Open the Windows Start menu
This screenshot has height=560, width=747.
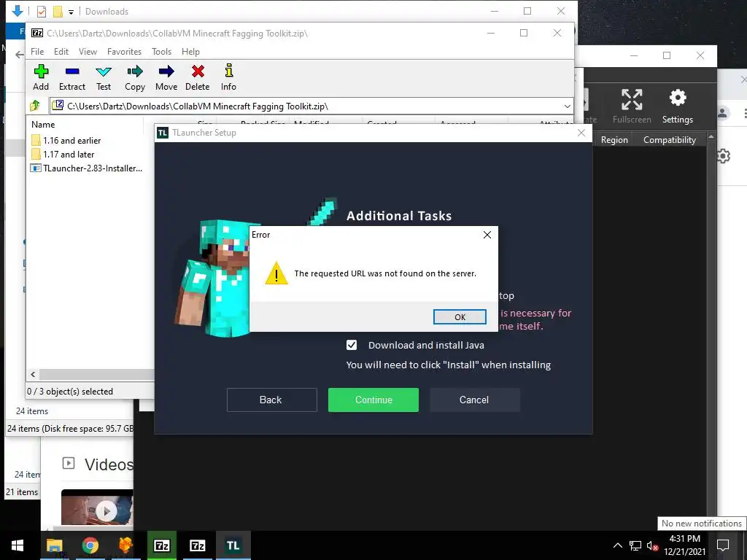(x=18, y=545)
